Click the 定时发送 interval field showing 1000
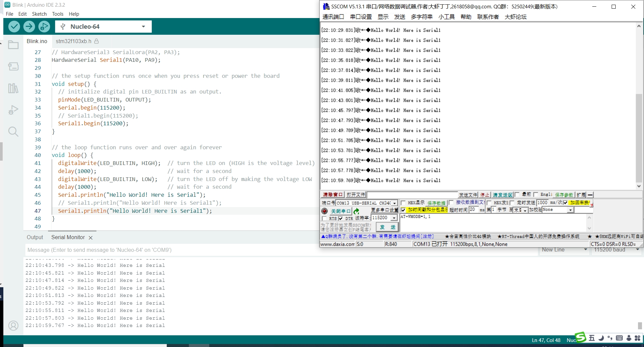 543,203
